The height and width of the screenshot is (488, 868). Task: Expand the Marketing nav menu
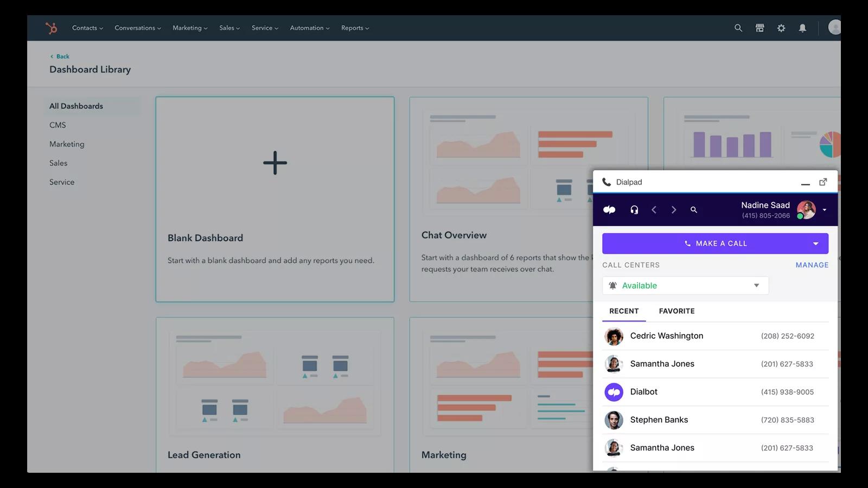point(190,28)
